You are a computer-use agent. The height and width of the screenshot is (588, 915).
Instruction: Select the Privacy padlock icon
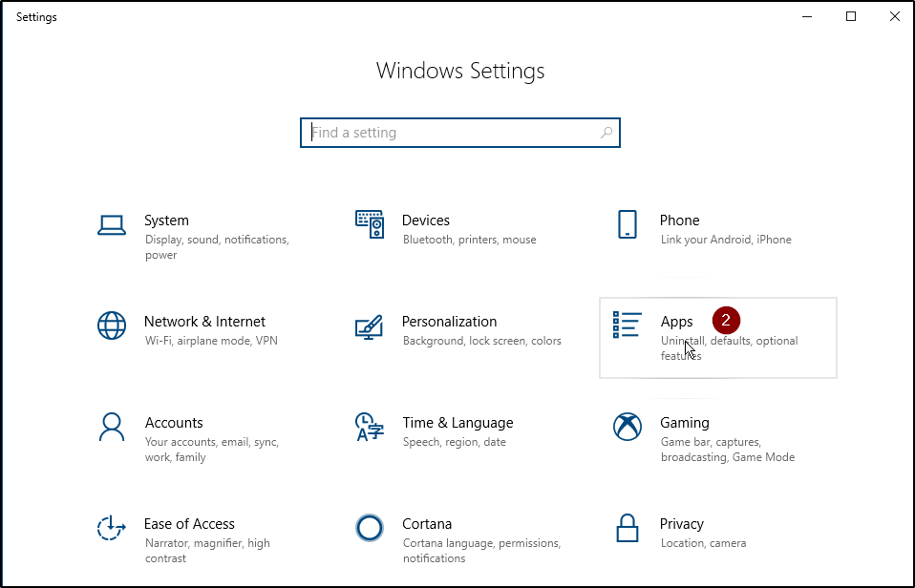click(628, 528)
